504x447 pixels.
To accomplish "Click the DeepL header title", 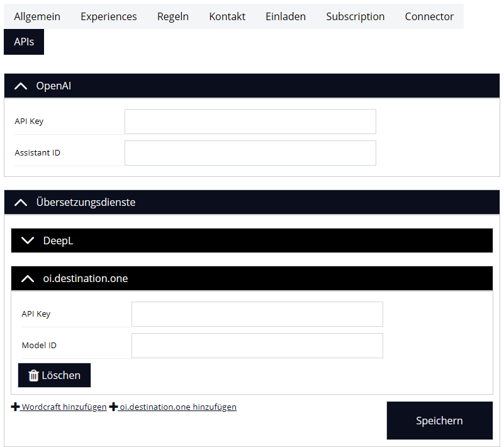I will (58, 240).
